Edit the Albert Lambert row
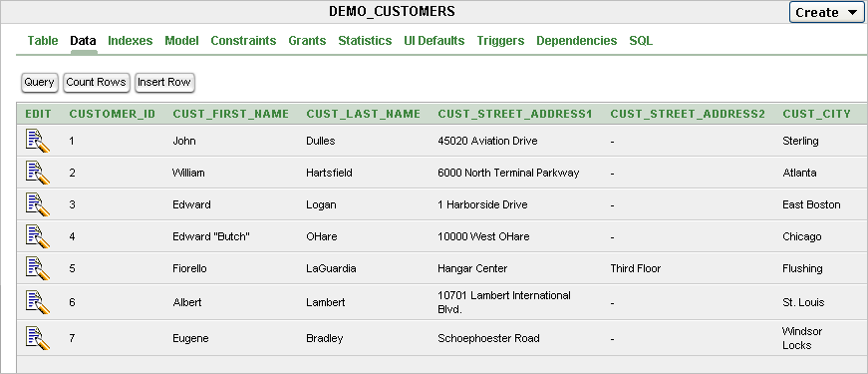Image resolution: width=868 pixels, height=374 pixels. (38, 302)
